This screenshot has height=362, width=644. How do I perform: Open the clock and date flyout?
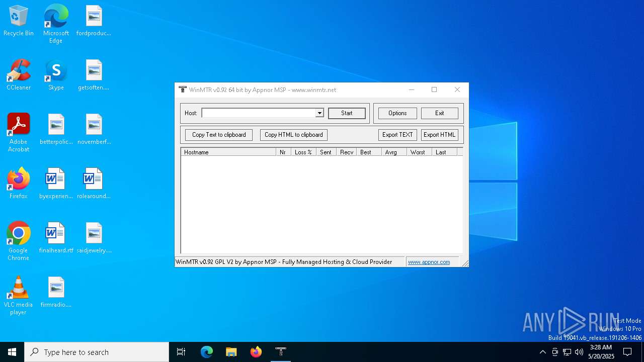click(x=601, y=352)
